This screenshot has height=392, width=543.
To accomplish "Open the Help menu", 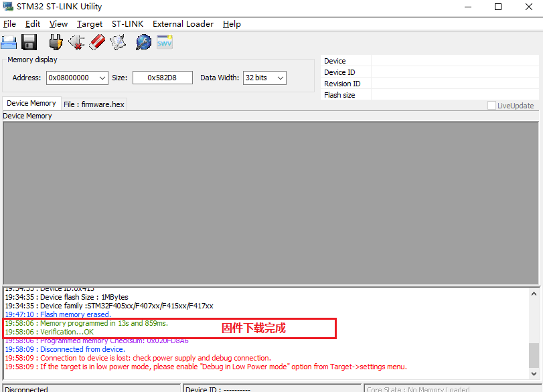I will point(232,24).
